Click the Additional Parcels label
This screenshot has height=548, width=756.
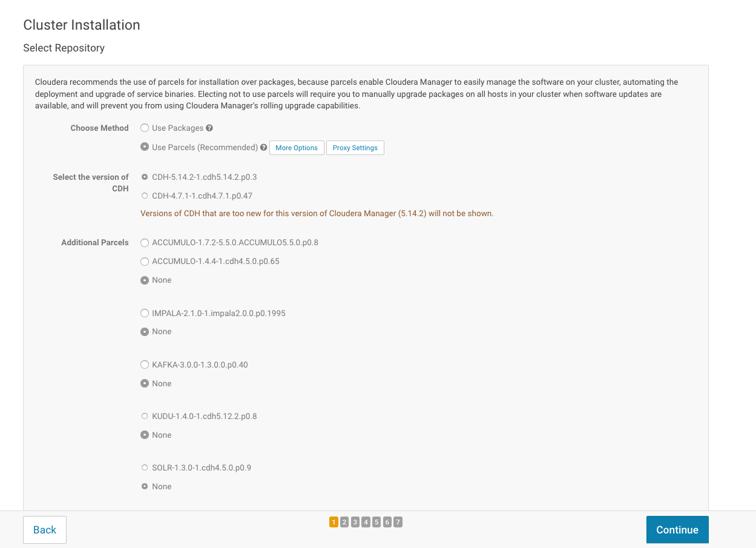(x=95, y=243)
